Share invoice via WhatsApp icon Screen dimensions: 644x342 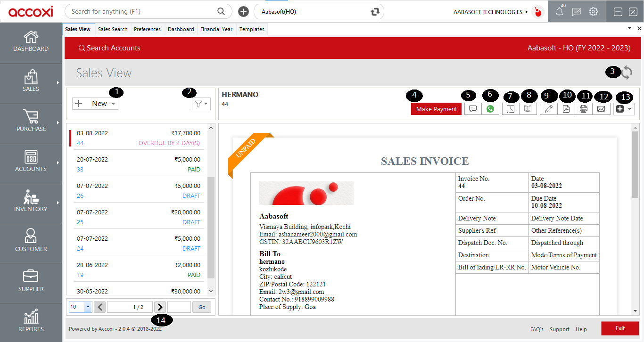(x=490, y=109)
